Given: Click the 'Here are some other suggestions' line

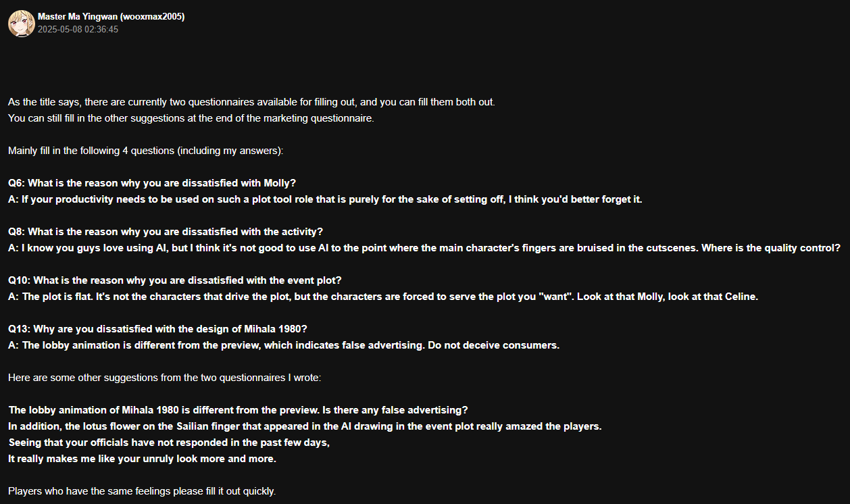Looking at the screenshot, I should [165, 378].
